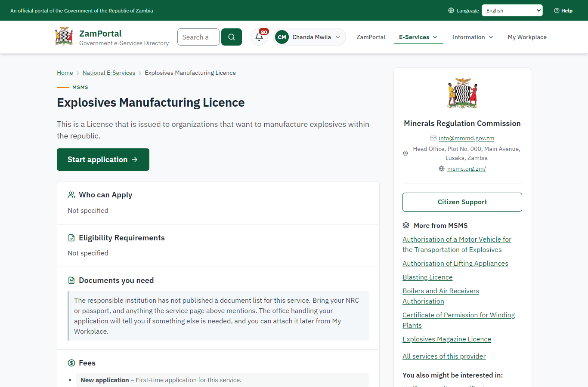588x387 pixels.
Task: Click the Fees dollar icon
Action: click(71, 363)
